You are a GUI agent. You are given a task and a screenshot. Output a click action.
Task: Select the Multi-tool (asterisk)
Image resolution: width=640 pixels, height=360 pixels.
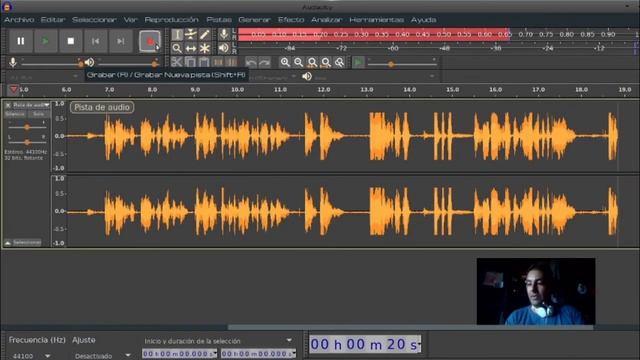coord(204,49)
